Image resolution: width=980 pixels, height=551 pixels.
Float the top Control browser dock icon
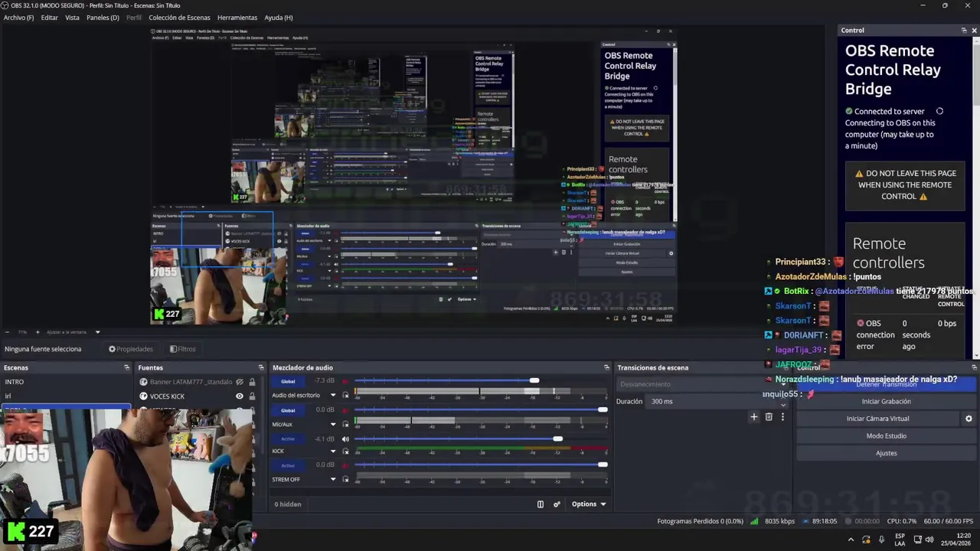964,30
